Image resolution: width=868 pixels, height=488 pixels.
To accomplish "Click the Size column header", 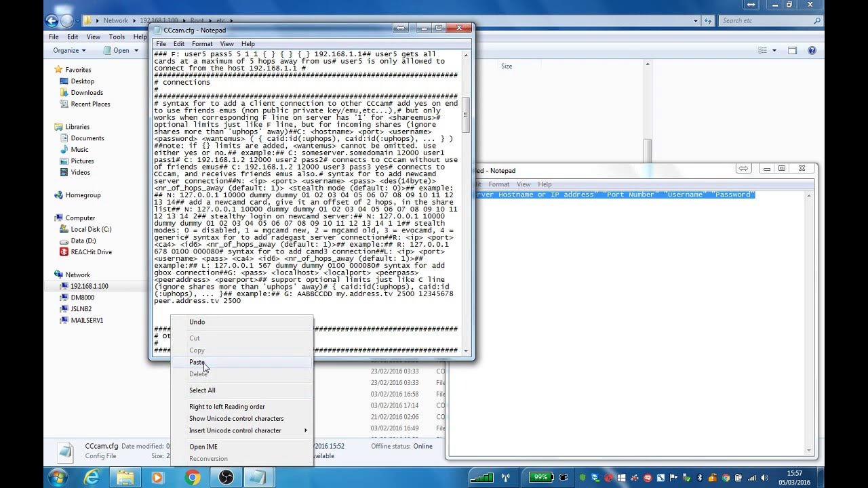I will (x=507, y=66).
